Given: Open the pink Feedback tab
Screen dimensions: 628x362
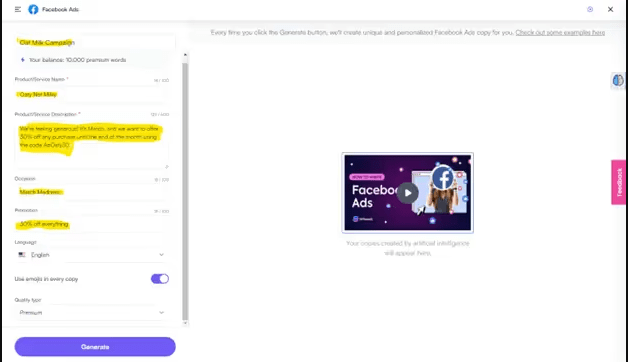Looking at the screenshot, I should [x=619, y=182].
